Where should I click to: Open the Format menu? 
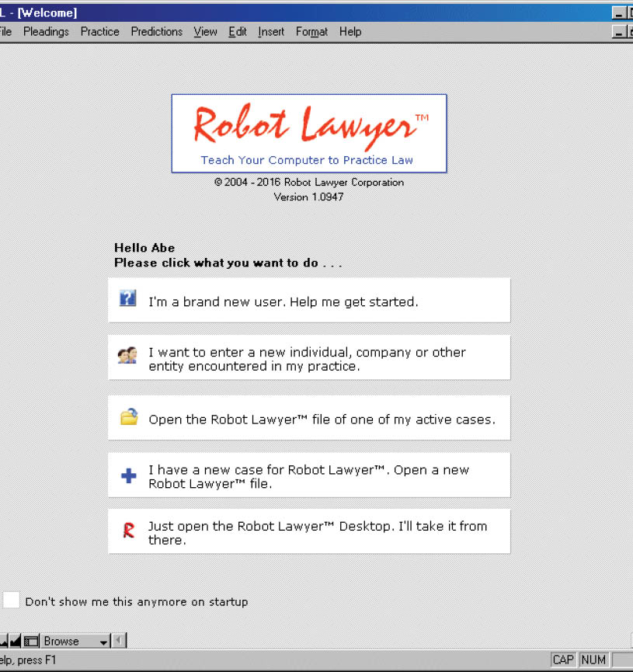click(x=311, y=32)
